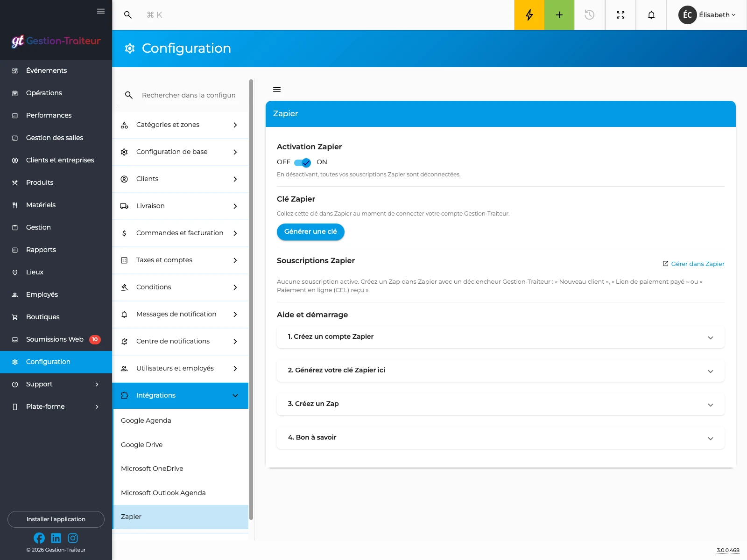
Task: Go to Soumissions Web menu item
Action: pos(56,339)
